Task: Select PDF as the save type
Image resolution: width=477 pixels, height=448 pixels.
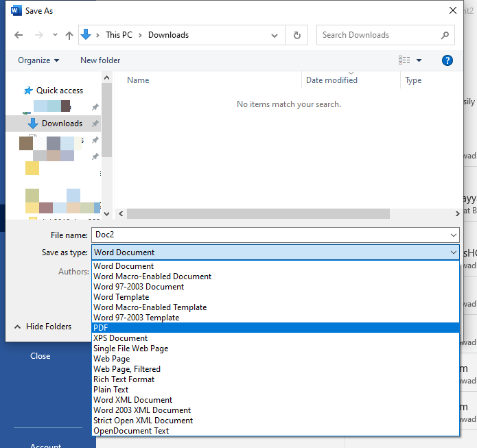Action: point(275,328)
